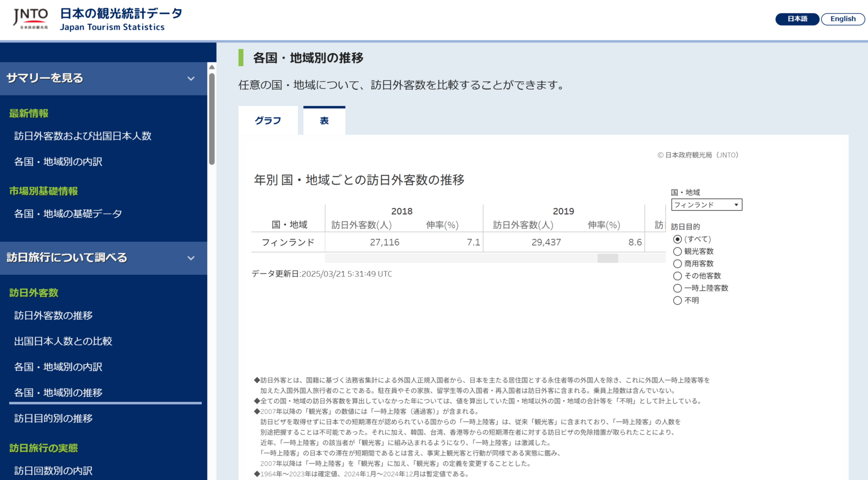Click the 最新情報 section heading
The image size is (868, 480).
tap(29, 113)
